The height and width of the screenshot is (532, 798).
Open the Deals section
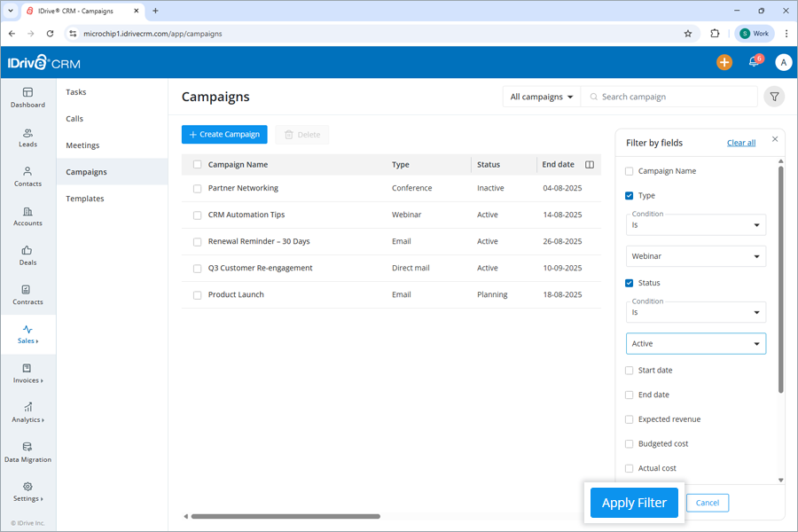27,255
